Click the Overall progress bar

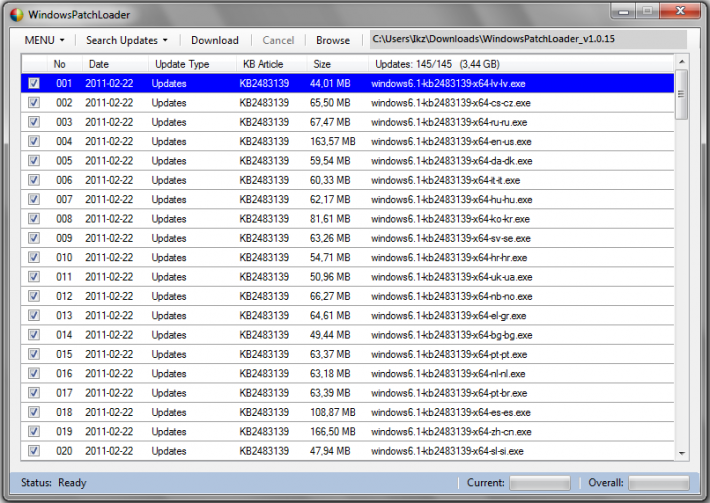(x=659, y=483)
